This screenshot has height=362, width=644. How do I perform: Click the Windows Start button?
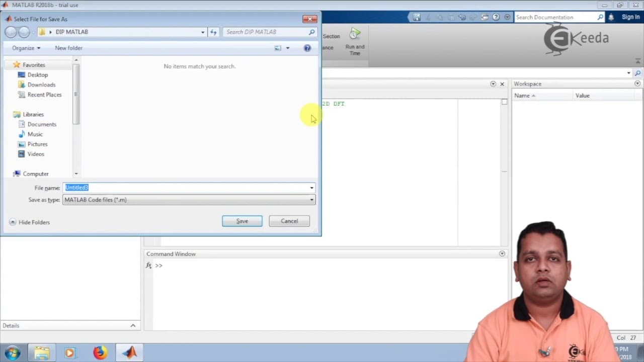click(12, 352)
